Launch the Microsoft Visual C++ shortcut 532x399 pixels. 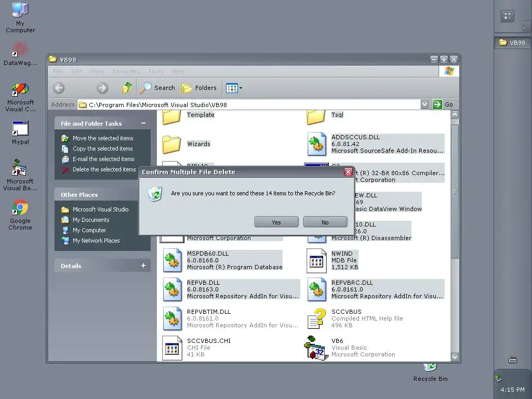(x=20, y=97)
